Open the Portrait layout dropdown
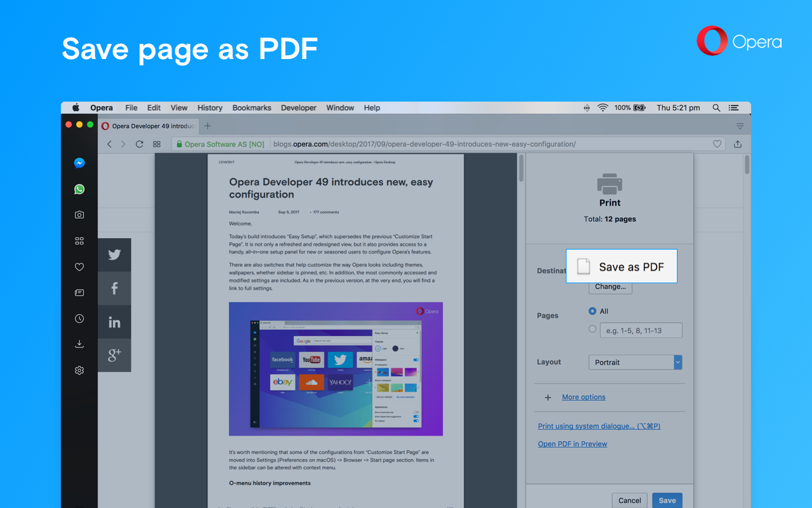Viewport: 812px width, 508px height. (635, 362)
